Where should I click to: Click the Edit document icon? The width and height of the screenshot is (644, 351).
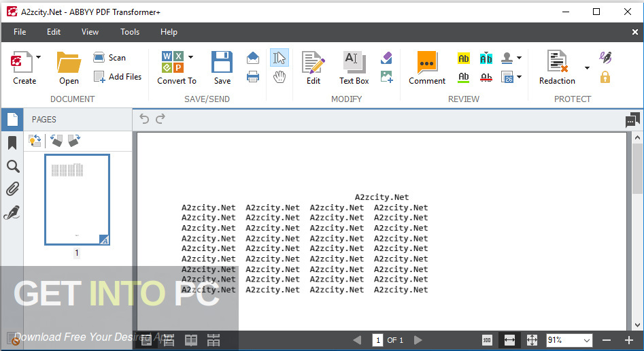[313, 63]
